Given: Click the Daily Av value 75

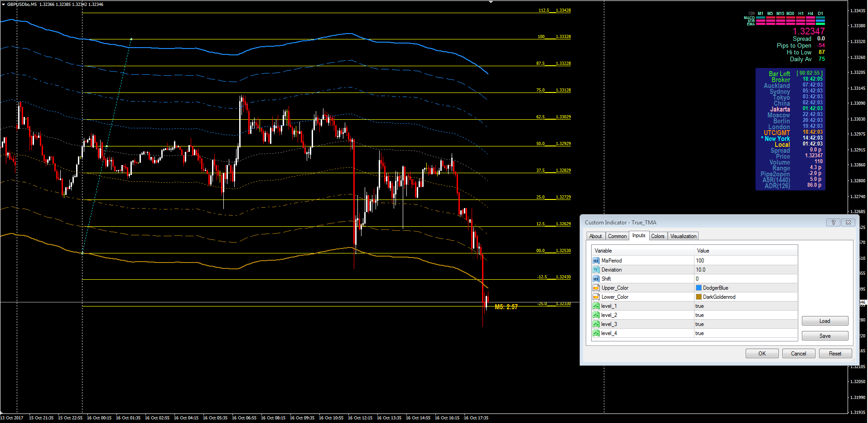Looking at the screenshot, I should coord(822,59).
